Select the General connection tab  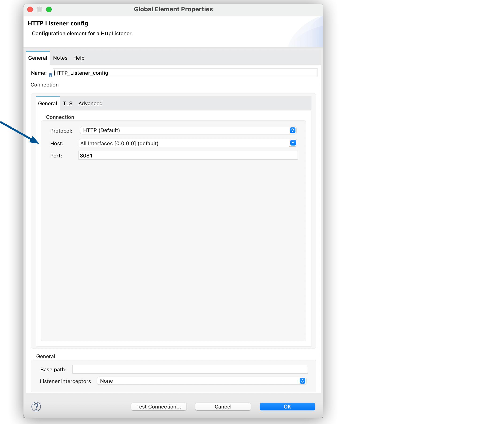tap(47, 103)
